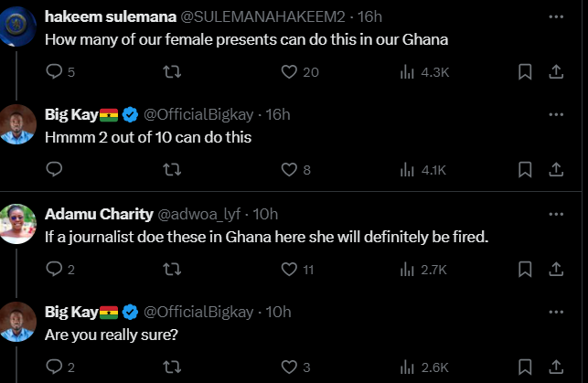Screen dimensions: 588x383
Task: Reply to hakeem sulemana's tweet
Action: [x=53, y=71]
